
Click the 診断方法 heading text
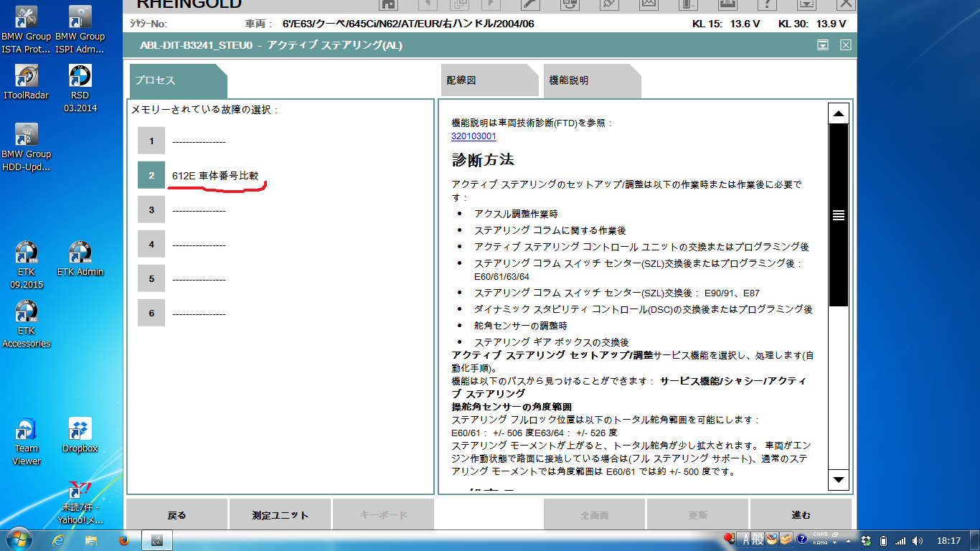[483, 159]
